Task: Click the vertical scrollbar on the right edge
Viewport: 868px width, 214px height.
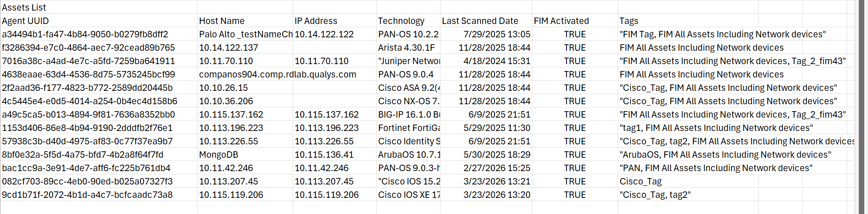Action: pyautogui.click(x=861, y=106)
